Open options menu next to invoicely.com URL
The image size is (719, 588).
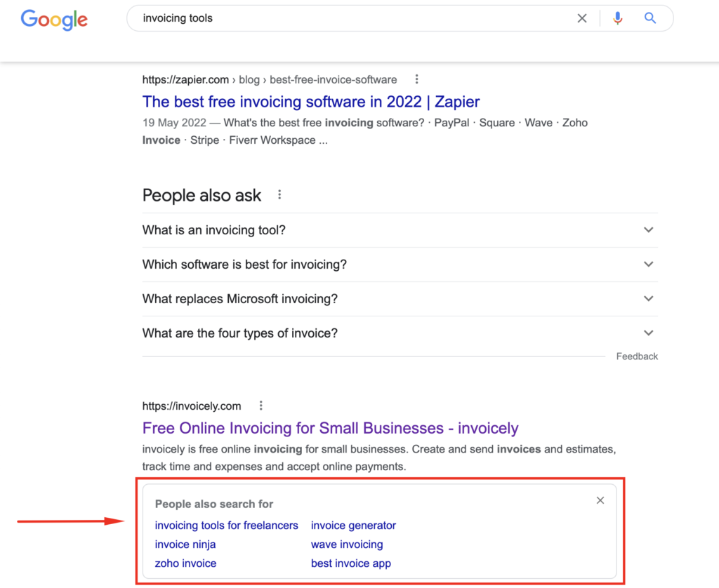pos(261,406)
